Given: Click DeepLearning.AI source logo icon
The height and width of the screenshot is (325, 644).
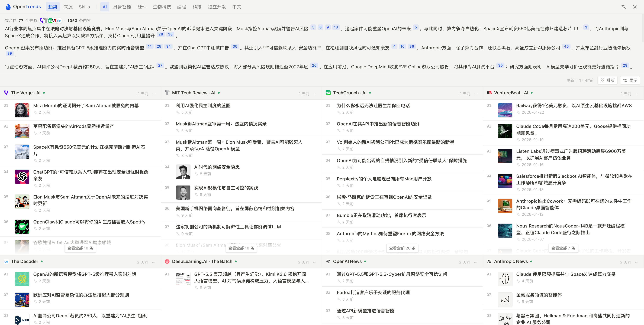Looking at the screenshot, I should [167, 261].
